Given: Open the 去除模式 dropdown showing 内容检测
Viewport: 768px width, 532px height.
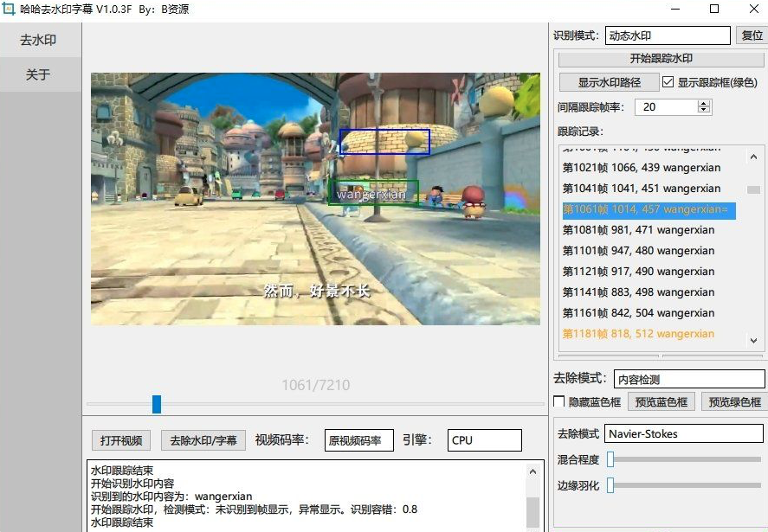Looking at the screenshot, I should point(688,378).
